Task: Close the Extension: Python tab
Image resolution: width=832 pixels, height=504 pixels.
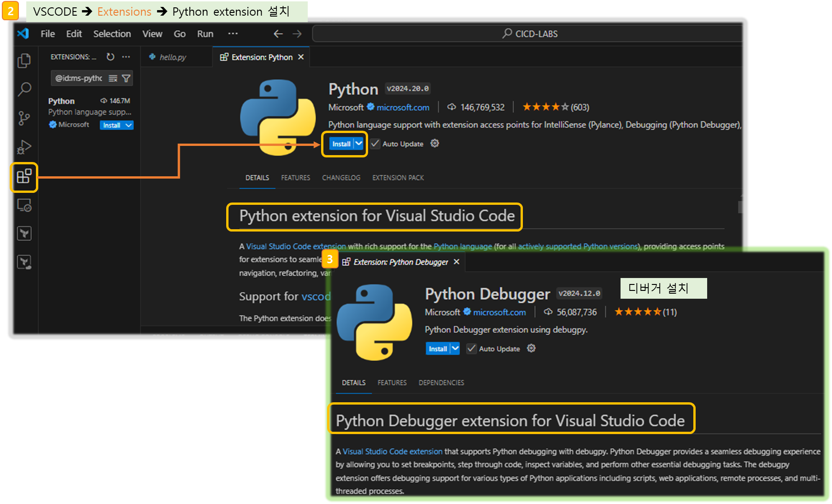Action: pos(301,57)
